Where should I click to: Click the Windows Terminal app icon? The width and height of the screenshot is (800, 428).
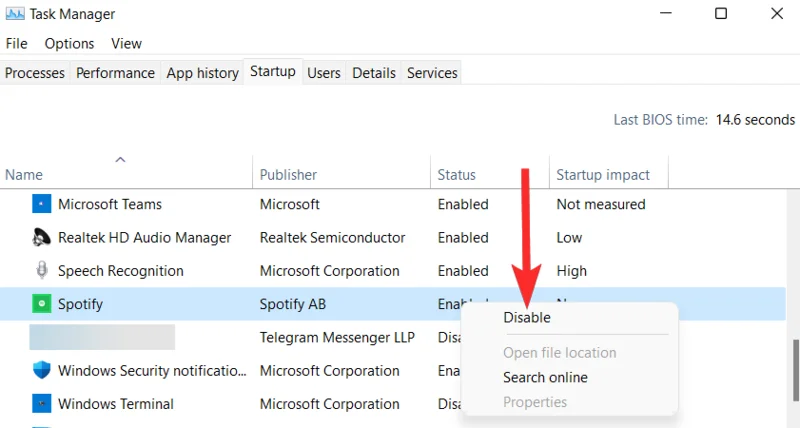tap(41, 404)
